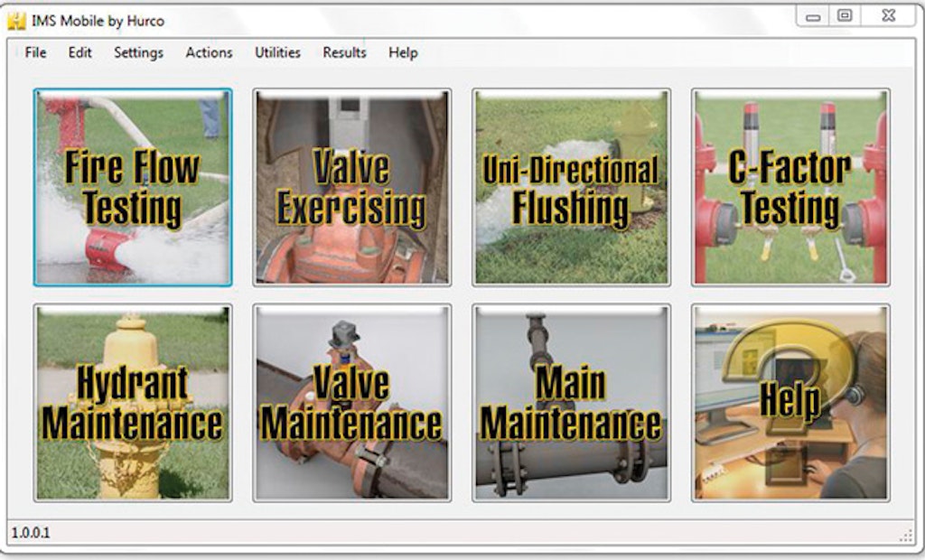925x560 pixels.
Task: Open the Help menu in menu bar
Action: pos(403,52)
